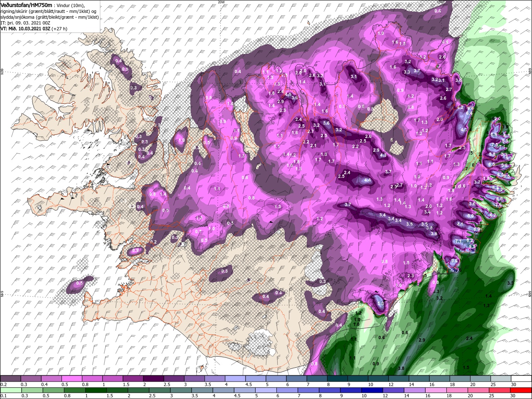Pick the 2–2.5 darkest purple snow legend swatch

[153, 379]
